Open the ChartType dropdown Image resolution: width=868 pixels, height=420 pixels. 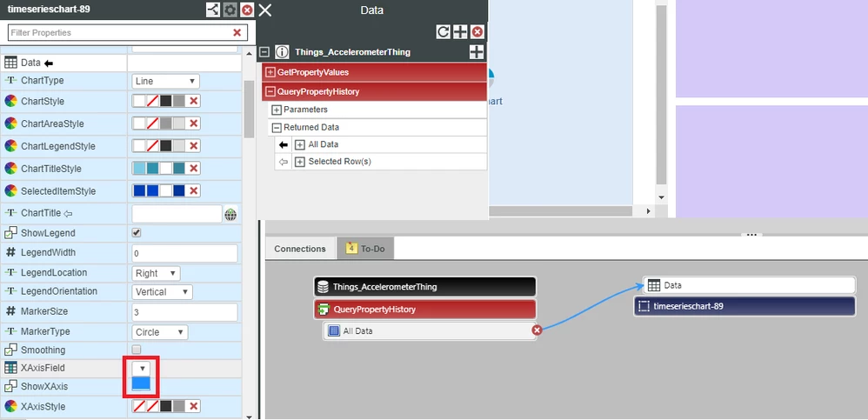tap(166, 81)
